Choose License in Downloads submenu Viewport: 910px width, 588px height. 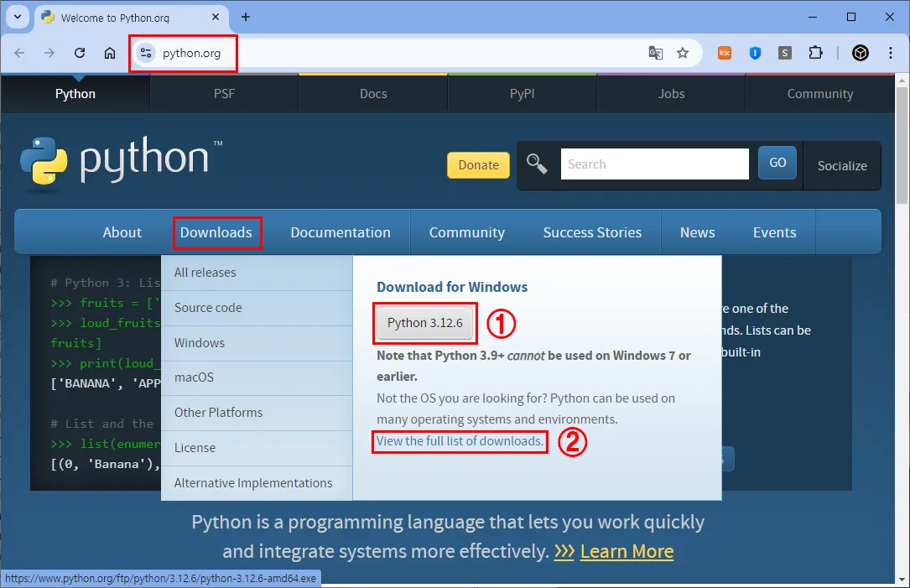pos(257,448)
